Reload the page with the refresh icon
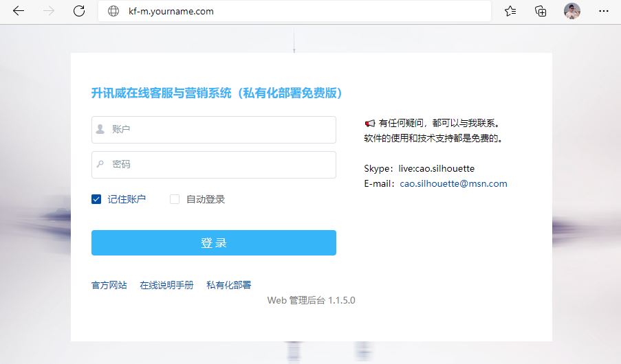 pos(79,11)
